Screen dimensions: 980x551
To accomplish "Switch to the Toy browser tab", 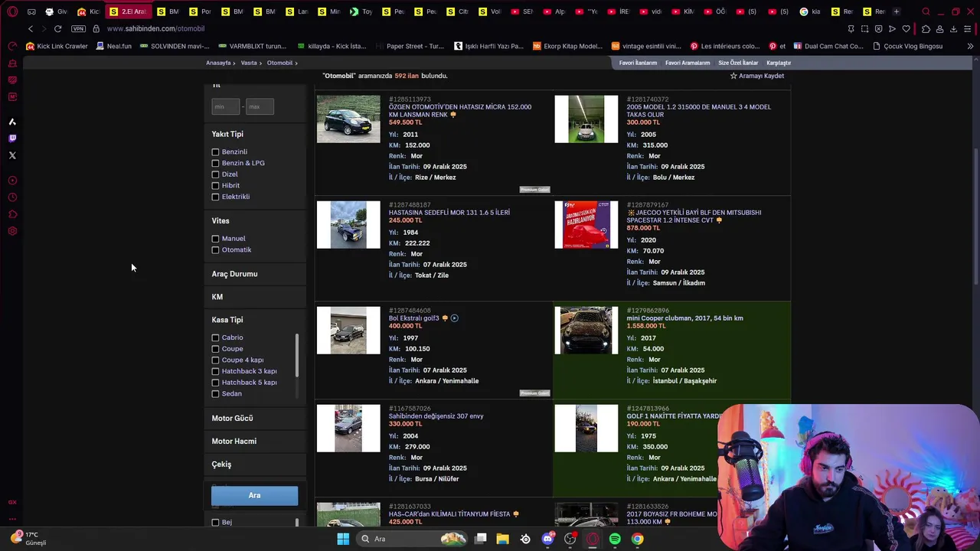I will pyautogui.click(x=361, y=11).
